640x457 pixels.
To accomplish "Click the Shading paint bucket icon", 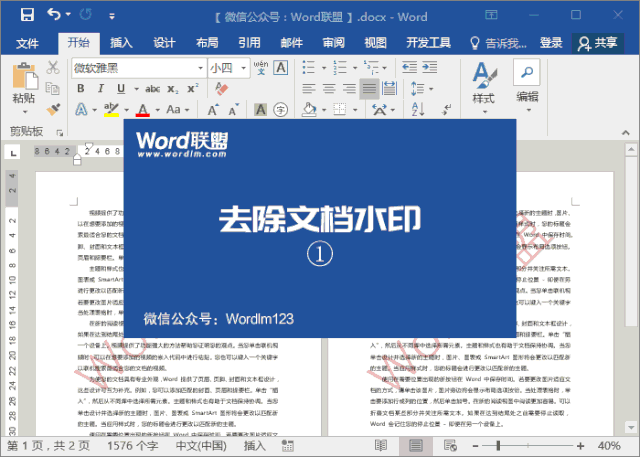I will click(309, 109).
